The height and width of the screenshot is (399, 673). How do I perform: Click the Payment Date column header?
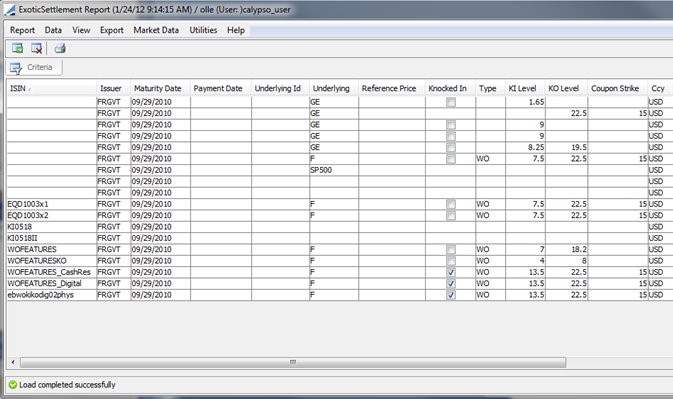(x=220, y=88)
